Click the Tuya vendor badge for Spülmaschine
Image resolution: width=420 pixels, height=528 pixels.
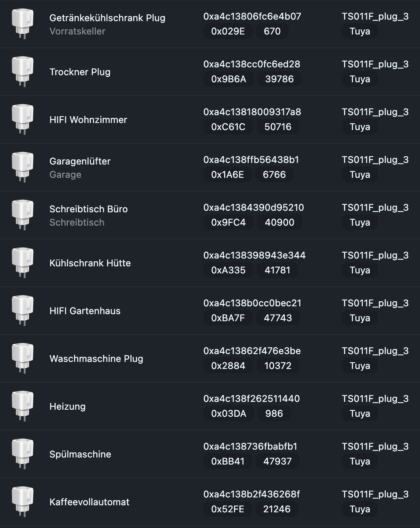[x=360, y=461]
